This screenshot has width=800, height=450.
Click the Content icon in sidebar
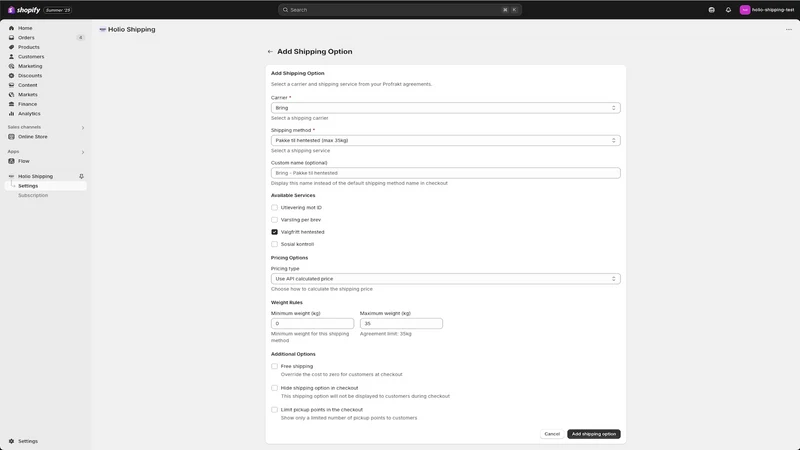tap(11, 85)
